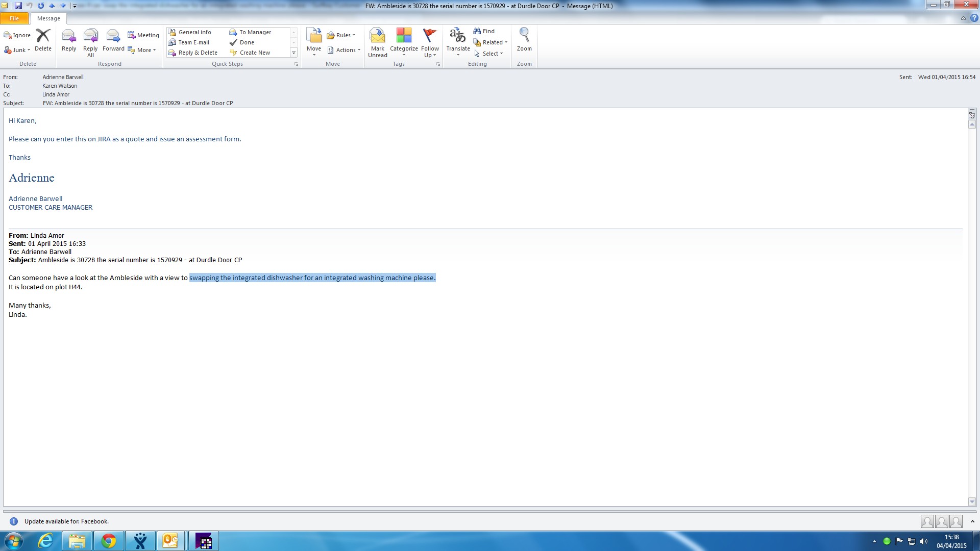Click the vertical scrollbar down arrow
980x551 pixels.
(972, 502)
